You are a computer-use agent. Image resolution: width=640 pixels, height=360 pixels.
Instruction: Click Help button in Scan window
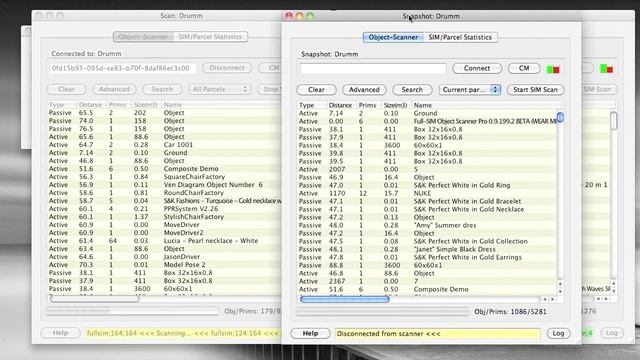point(60,333)
